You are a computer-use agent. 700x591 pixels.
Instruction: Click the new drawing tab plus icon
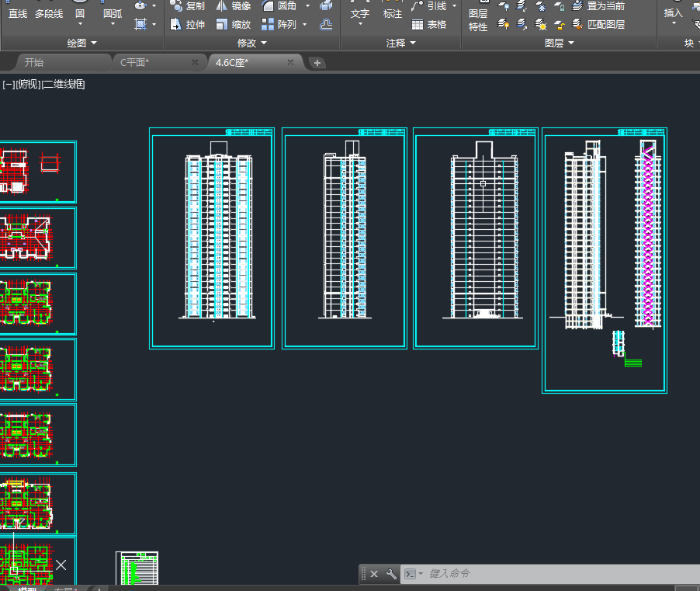click(317, 63)
